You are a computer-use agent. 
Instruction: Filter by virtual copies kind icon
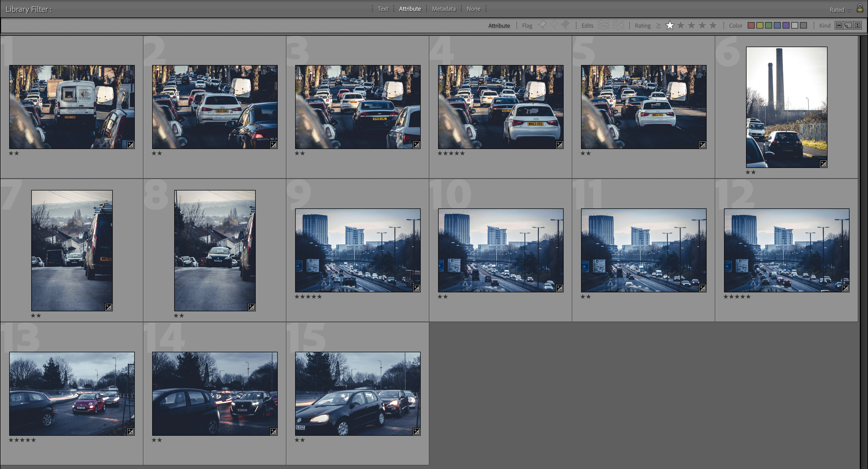pyautogui.click(x=849, y=26)
